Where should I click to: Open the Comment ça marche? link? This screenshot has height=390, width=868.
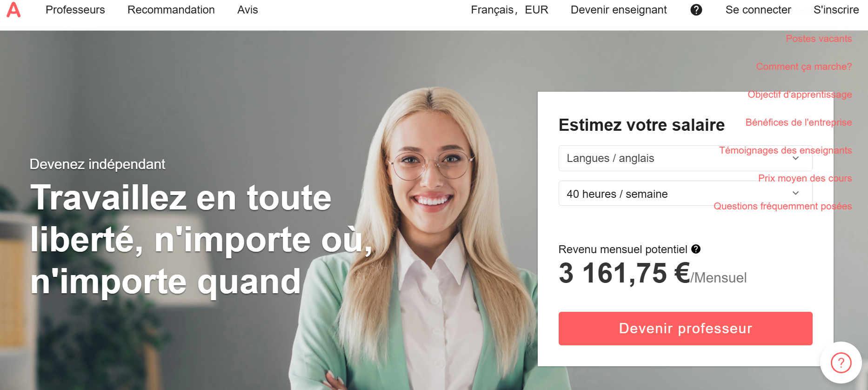(804, 67)
